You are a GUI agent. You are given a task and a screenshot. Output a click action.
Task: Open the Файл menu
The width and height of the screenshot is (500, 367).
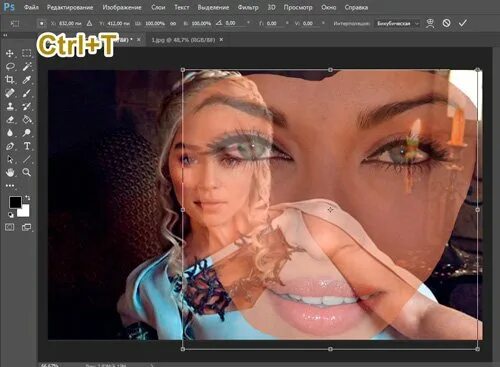31,7
